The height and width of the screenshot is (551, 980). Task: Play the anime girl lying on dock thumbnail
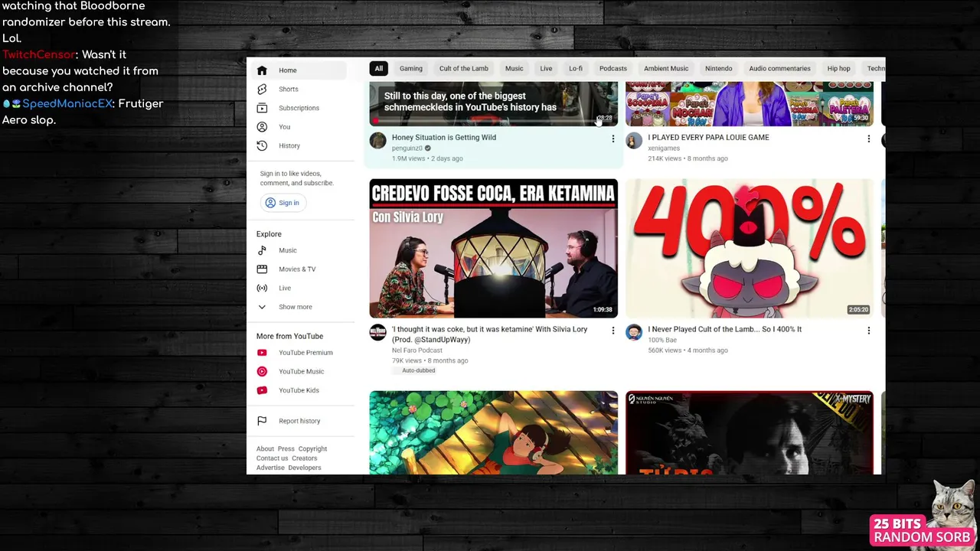tap(493, 432)
